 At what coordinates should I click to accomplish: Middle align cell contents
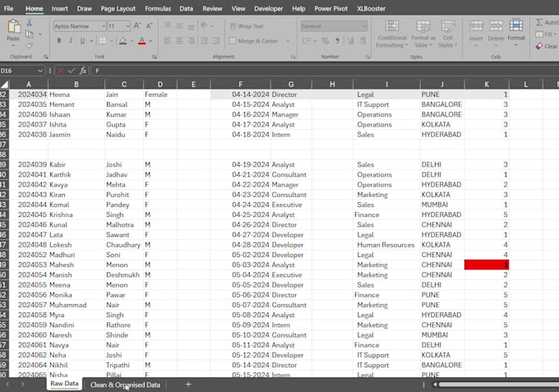179,25
